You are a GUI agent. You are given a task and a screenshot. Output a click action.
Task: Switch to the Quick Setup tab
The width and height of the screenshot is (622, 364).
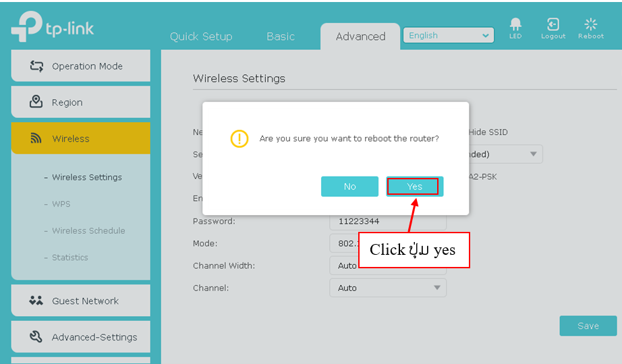[x=201, y=36]
